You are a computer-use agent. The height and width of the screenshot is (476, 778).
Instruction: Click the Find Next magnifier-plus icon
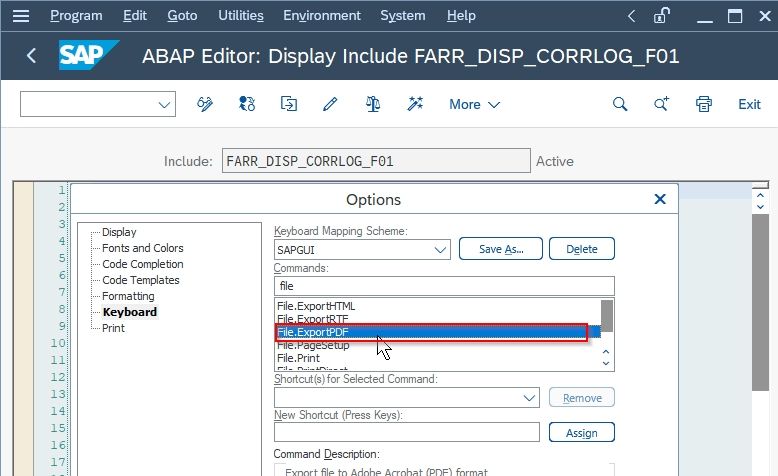pos(661,104)
